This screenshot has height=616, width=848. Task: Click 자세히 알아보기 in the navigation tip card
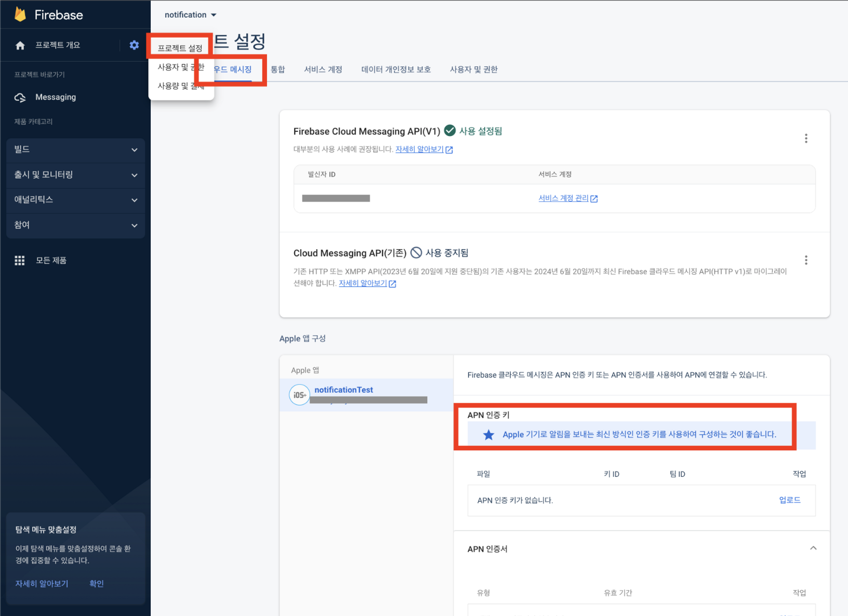coord(42,583)
